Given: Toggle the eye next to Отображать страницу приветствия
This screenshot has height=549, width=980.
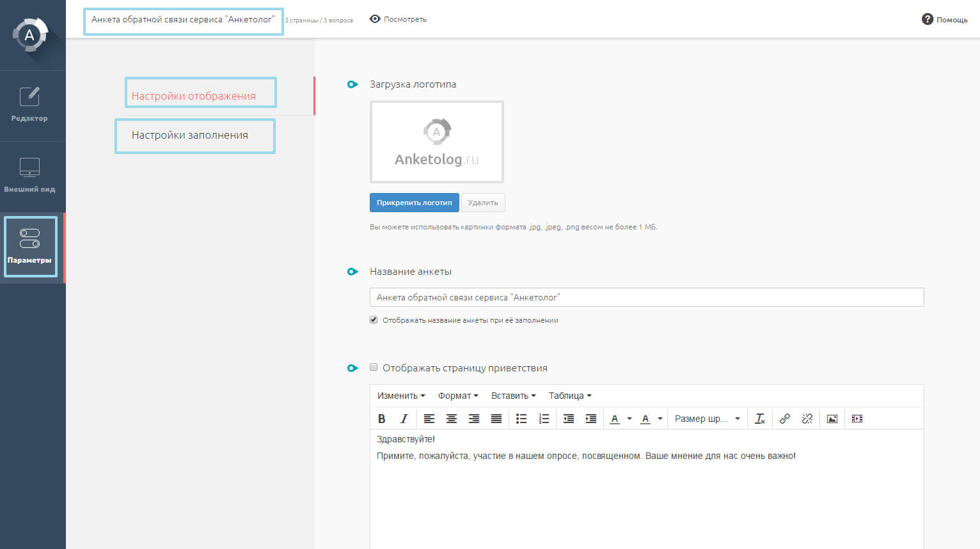Looking at the screenshot, I should (x=352, y=368).
